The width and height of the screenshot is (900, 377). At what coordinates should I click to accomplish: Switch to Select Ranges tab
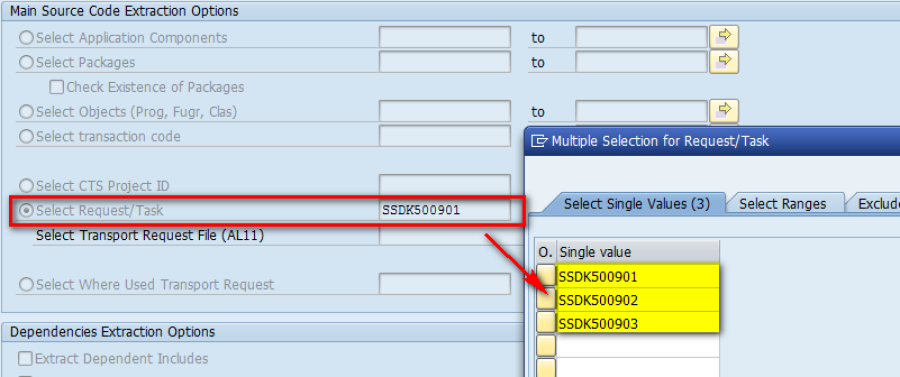(783, 204)
